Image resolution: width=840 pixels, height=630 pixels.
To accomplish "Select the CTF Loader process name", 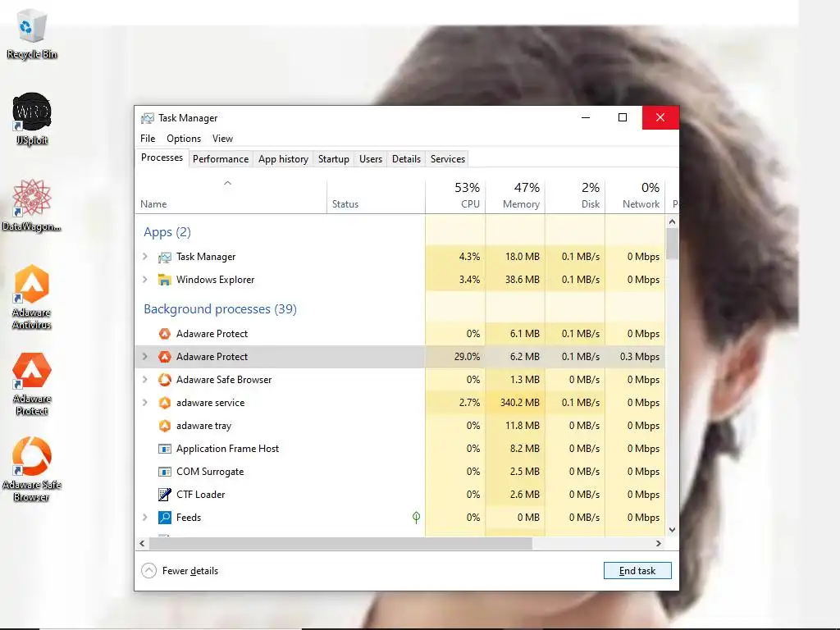I will (201, 495).
